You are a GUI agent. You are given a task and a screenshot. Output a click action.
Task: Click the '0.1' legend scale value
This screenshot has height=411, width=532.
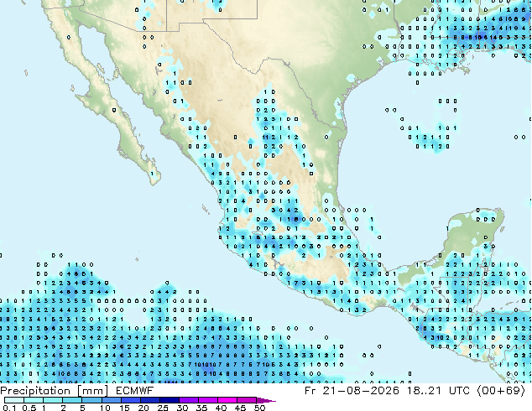[x=10, y=408]
